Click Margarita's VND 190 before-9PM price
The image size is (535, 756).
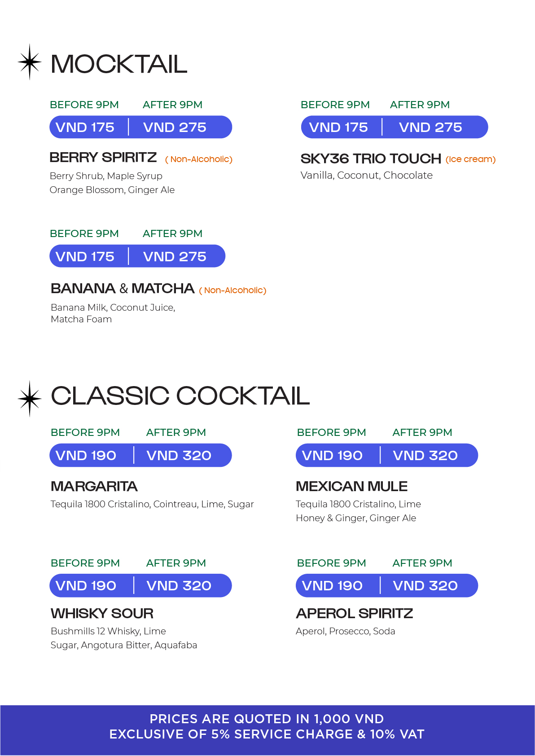(86, 456)
